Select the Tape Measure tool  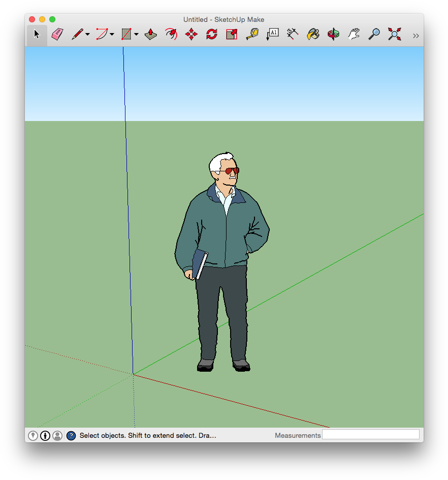click(x=252, y=34)
